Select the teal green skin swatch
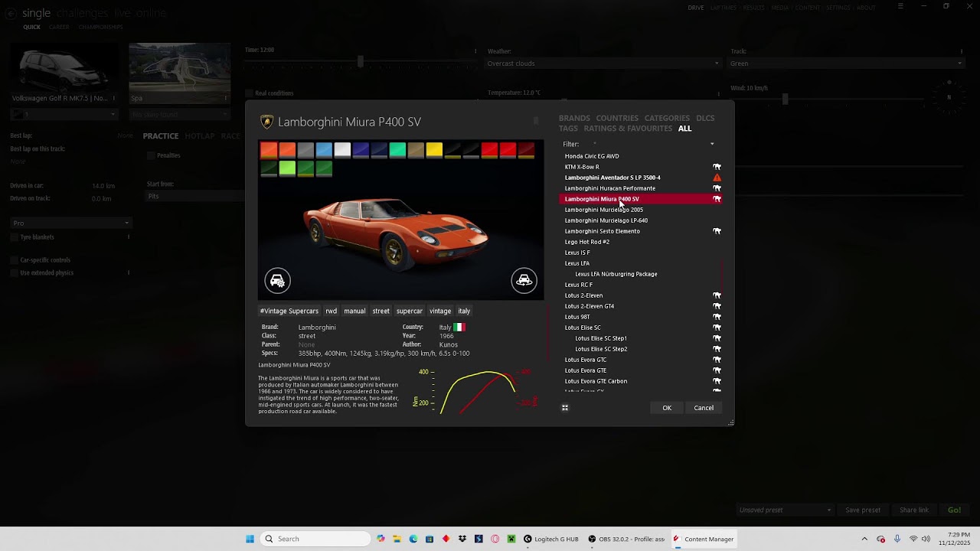Viewport: 980px width, 551px height. point(397,150)
